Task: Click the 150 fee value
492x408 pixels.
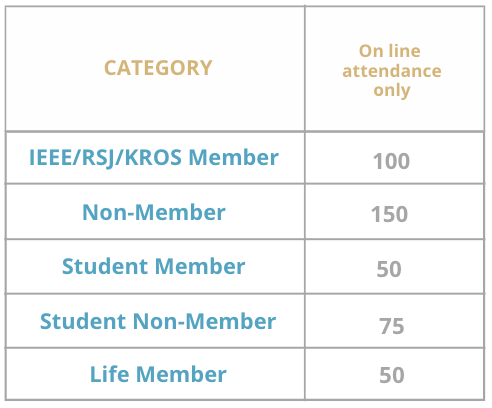Action: click(389, 214)
